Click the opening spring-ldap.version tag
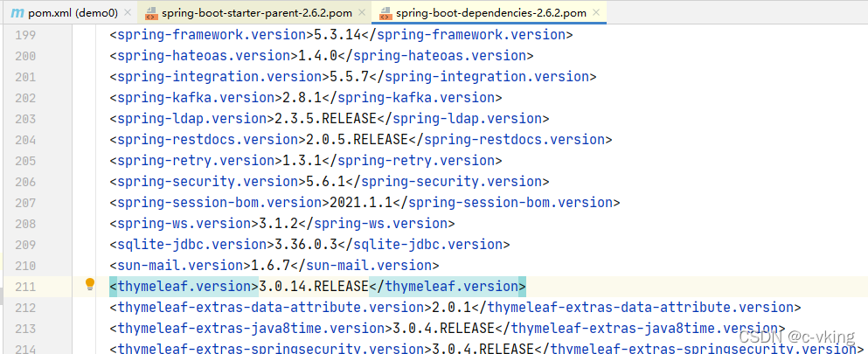The width and height of the screenshot is (868, 354). click(192, 119)
